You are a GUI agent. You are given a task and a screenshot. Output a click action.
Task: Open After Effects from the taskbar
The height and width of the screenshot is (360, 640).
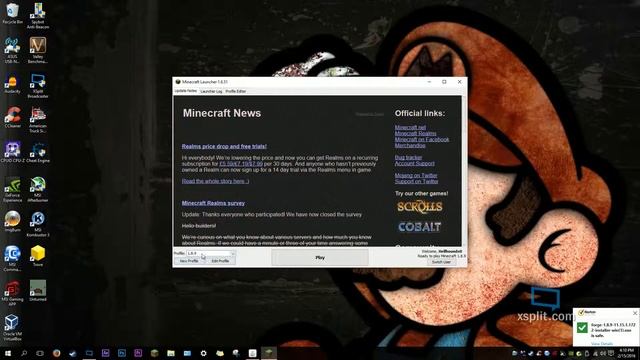point(105,353)
